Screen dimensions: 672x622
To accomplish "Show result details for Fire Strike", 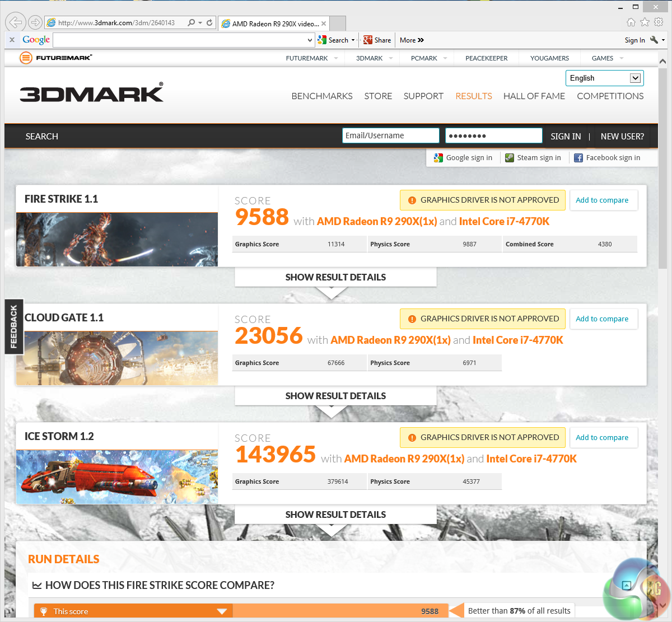I will pyautogui.click(x=335, y=277).
